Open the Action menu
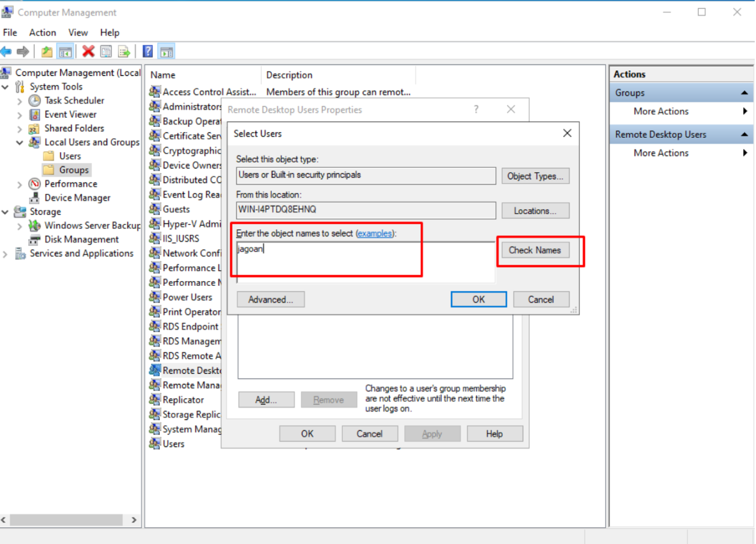The width and height of the screenshot is (756, 544). point(42,32)
